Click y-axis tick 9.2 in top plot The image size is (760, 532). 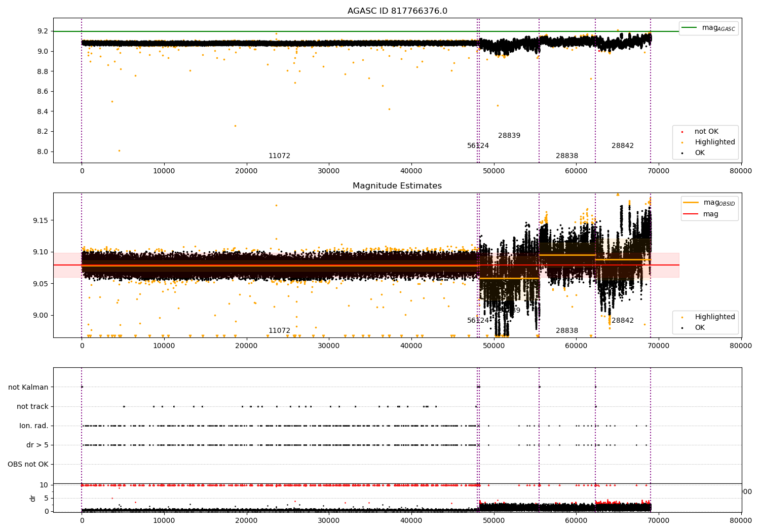click(43, 31)
